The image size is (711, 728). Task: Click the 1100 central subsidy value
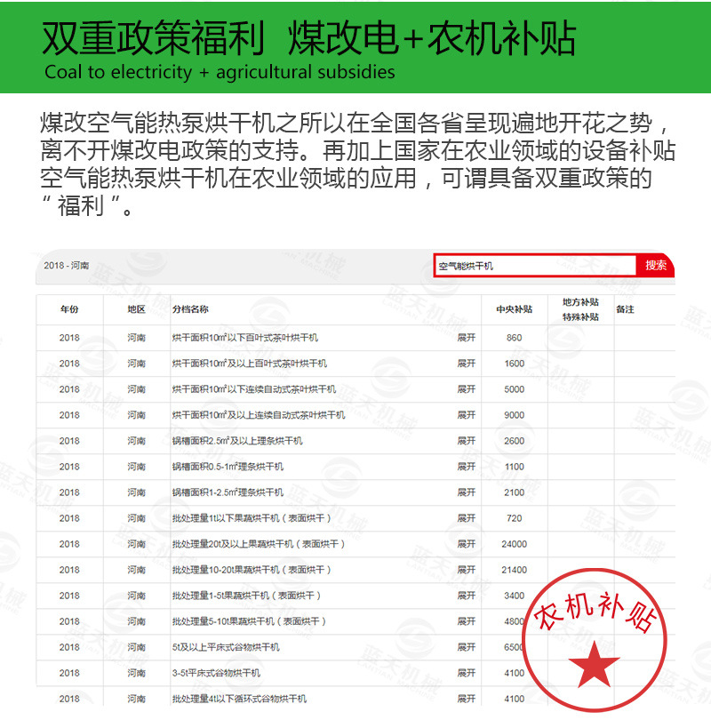tap(515, 467)
